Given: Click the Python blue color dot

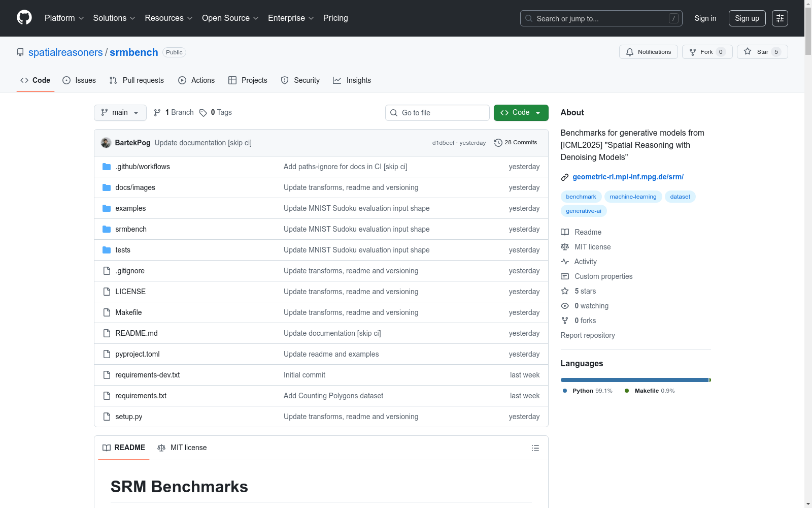Looking at the screenshot, I should pyautogui.click(x=565, y=391).
